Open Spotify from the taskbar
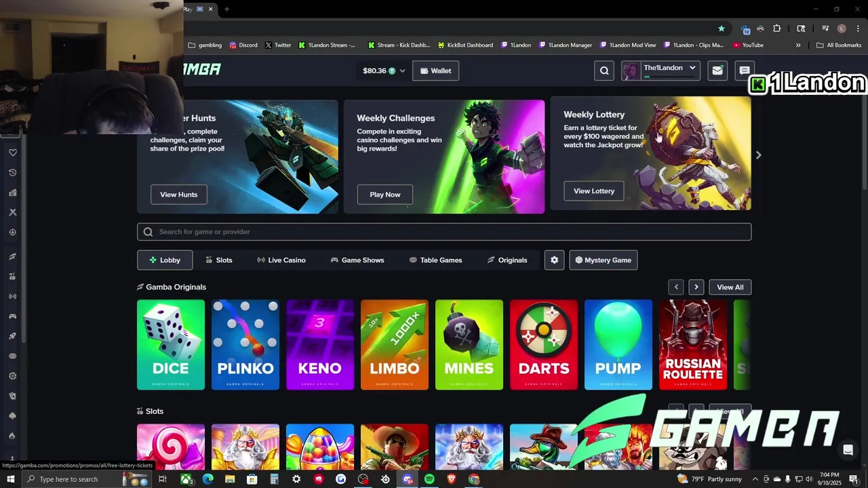The width and height of the screenshot is (868, 488). coord(429,479)
